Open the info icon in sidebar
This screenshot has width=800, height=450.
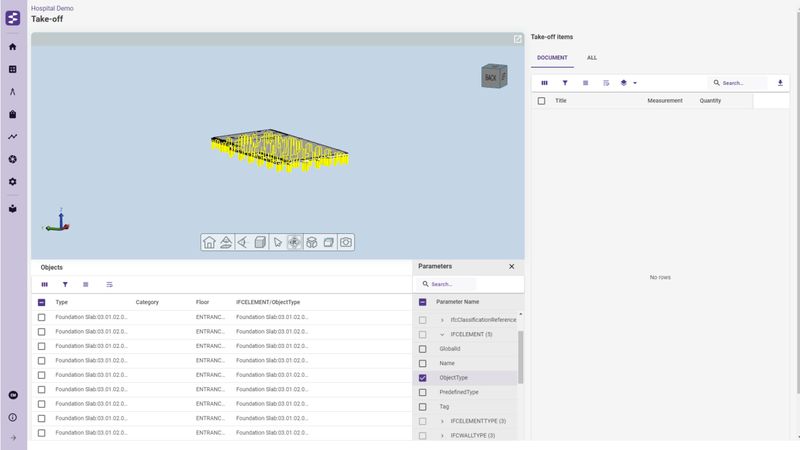(x=13, y=417)
